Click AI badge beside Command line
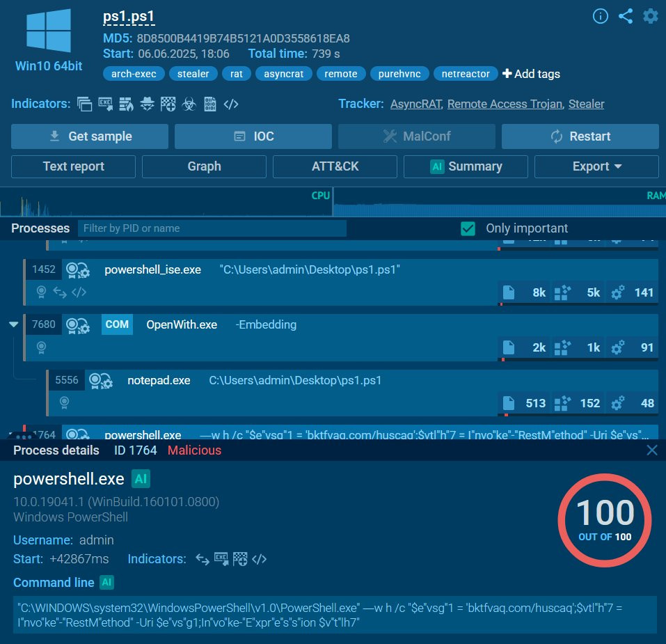666x644 pixels. [x=106, y=583]
